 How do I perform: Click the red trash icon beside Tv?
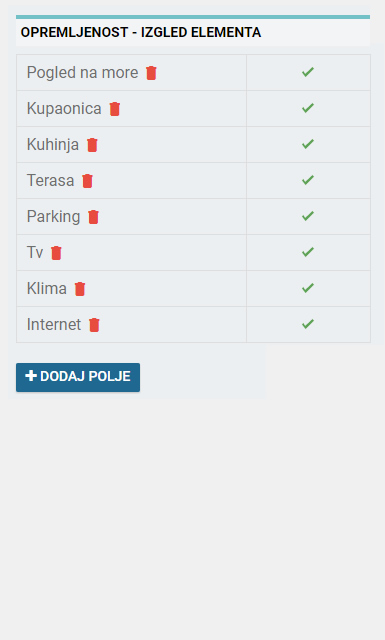(x=56, y=253)
